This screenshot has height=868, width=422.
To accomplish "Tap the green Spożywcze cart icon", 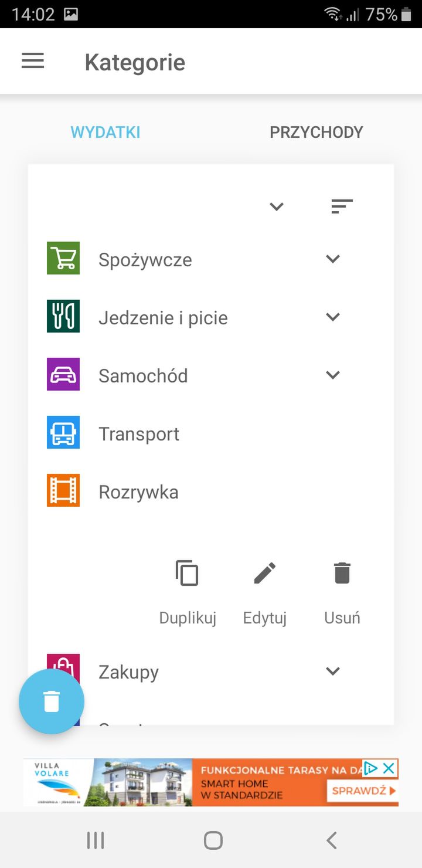I will pos(63,258).
